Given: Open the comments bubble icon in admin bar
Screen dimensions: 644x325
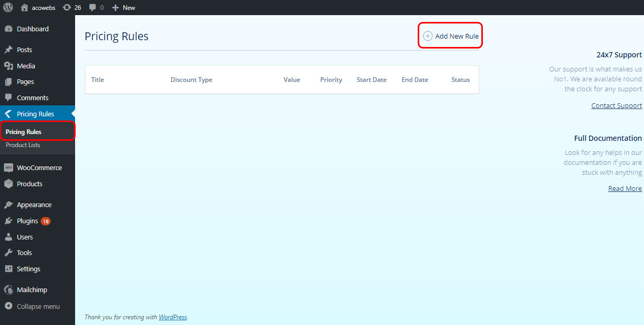Looking at the screenshot, I should tap(92, 8).
